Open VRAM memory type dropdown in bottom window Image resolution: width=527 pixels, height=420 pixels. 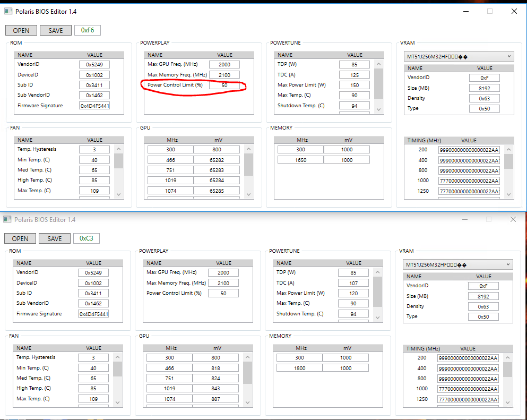458,264
